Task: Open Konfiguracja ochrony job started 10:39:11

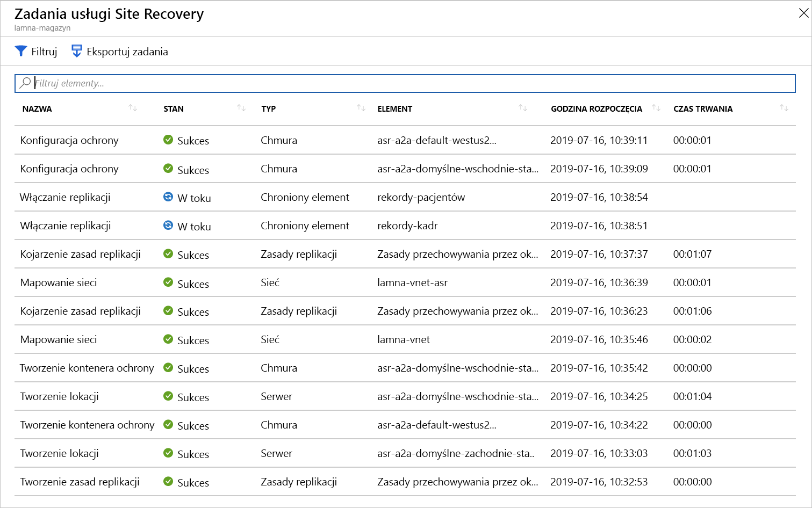Action: pyautogui.click(x=69, y=140)
